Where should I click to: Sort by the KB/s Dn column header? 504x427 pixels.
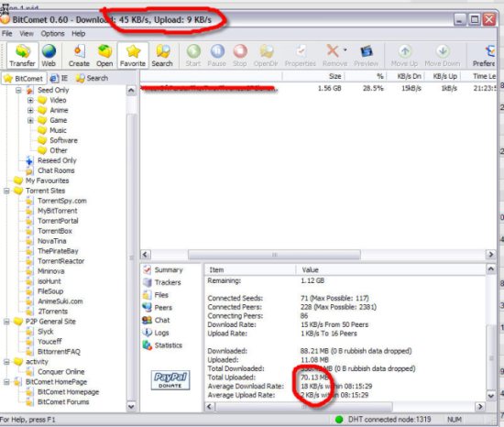[406, 76]
